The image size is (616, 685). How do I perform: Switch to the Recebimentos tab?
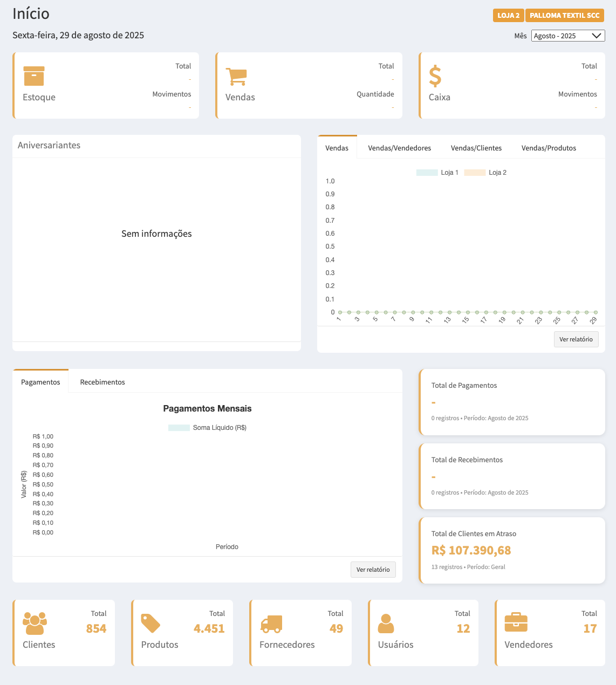click(102, 382)
